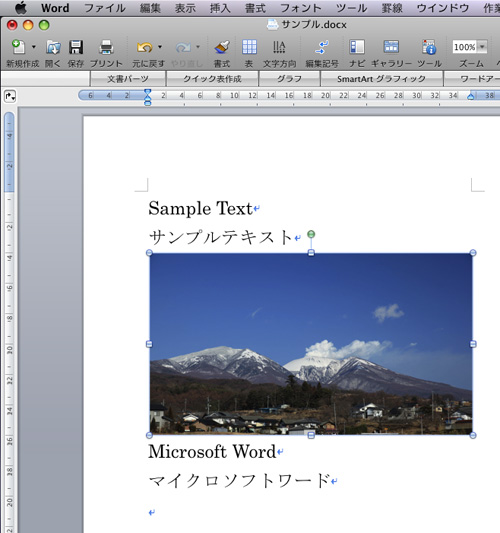
Task: Select the mountain landscape picture
Action: 311,344
